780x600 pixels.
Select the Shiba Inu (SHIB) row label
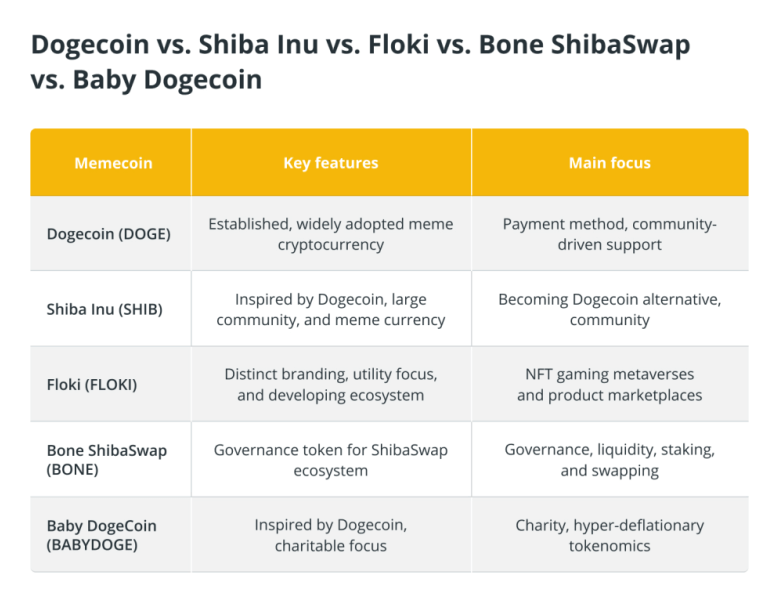(x=104, y=309)
